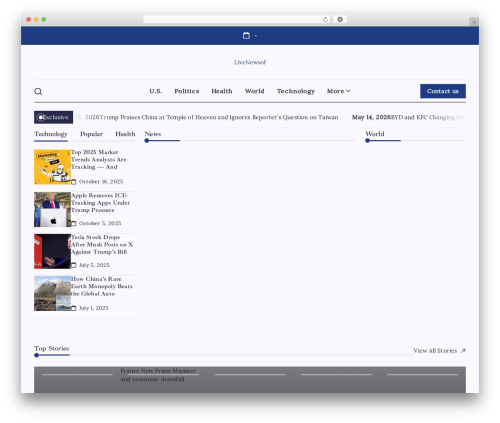Navigate to World in the main menu
Viewport: 500px width, 423px height.
254,91
